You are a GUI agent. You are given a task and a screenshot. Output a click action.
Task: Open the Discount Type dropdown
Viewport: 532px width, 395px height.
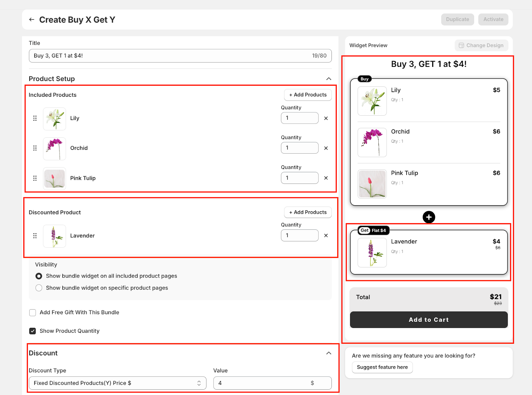[x=117, y=383]
